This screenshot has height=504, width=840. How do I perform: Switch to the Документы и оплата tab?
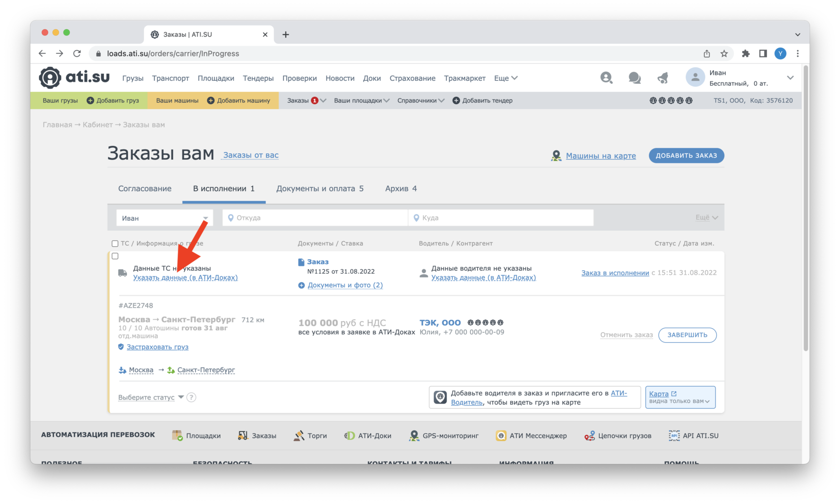click(x=320, y=188)
